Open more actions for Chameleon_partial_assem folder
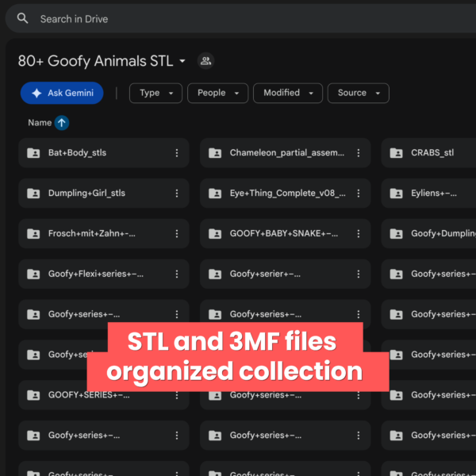Viewport: 476px width, 476px height. click(x=359, y=152)
